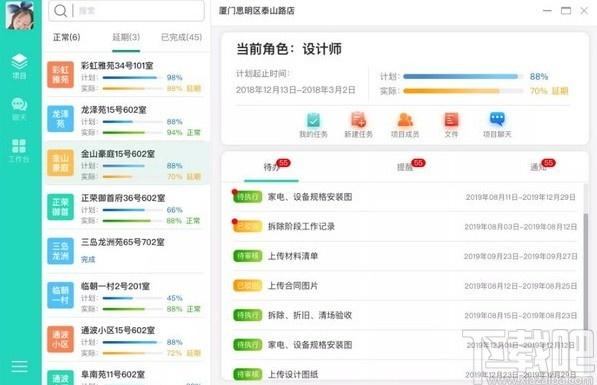Create a task via 新建任务 icon

358,125
